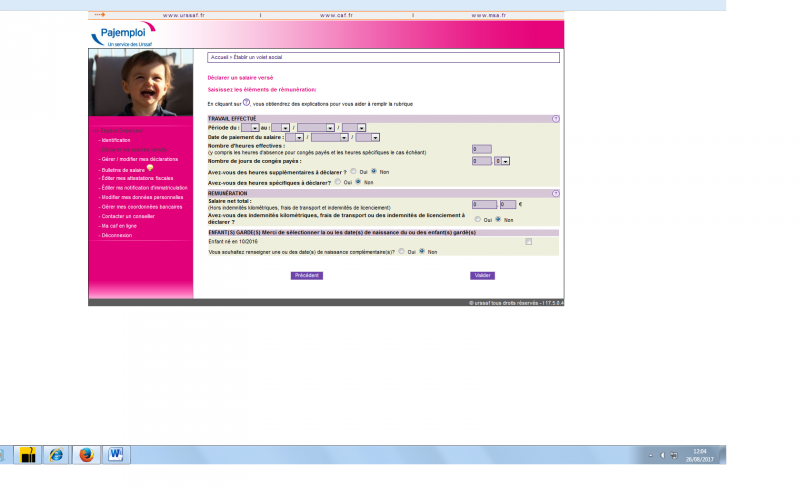Open Gérer mes coordonnées bancaires
The image size is (800, 500).
coord(142,207)
